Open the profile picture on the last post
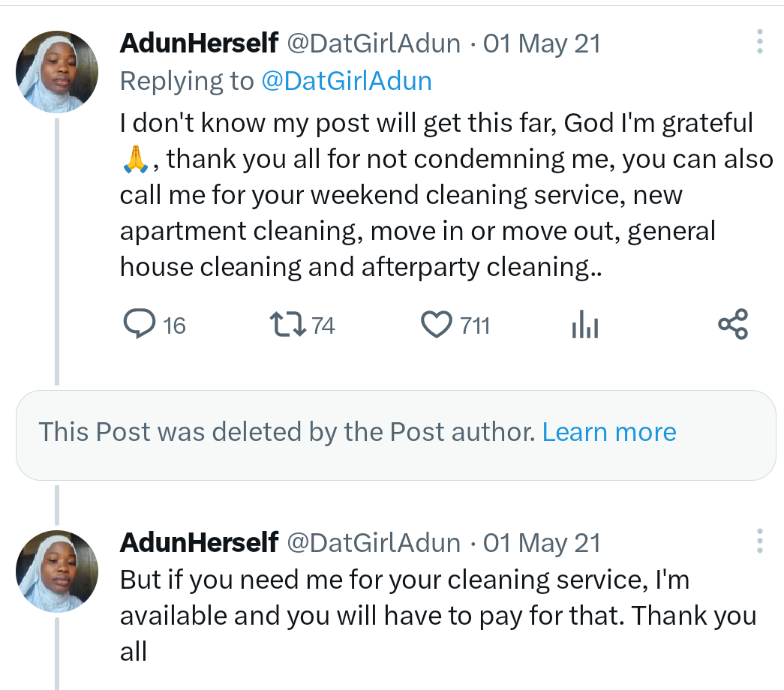The width and height of the screenshot is (784, 690). pyautogui.click(x=57, y=571)
